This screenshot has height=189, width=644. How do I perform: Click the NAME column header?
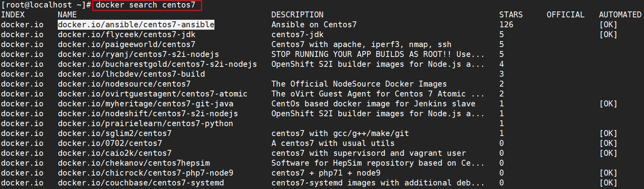point(67,15)
